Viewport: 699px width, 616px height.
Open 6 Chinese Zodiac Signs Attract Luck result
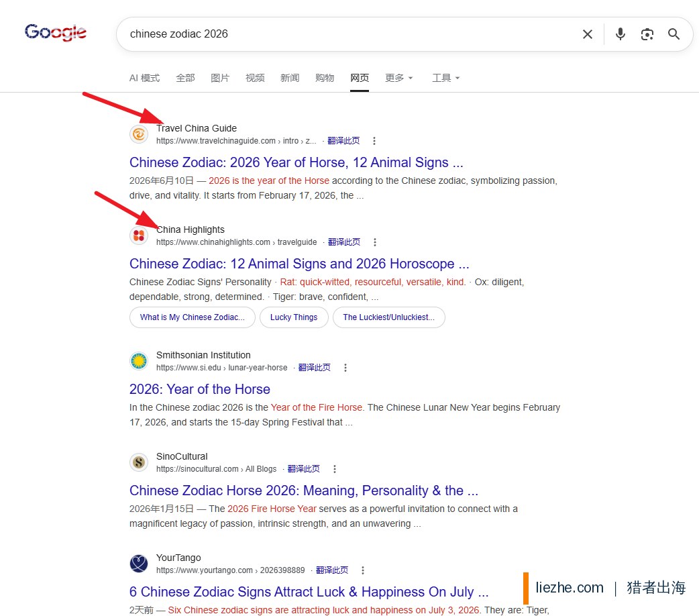[309, 591]
